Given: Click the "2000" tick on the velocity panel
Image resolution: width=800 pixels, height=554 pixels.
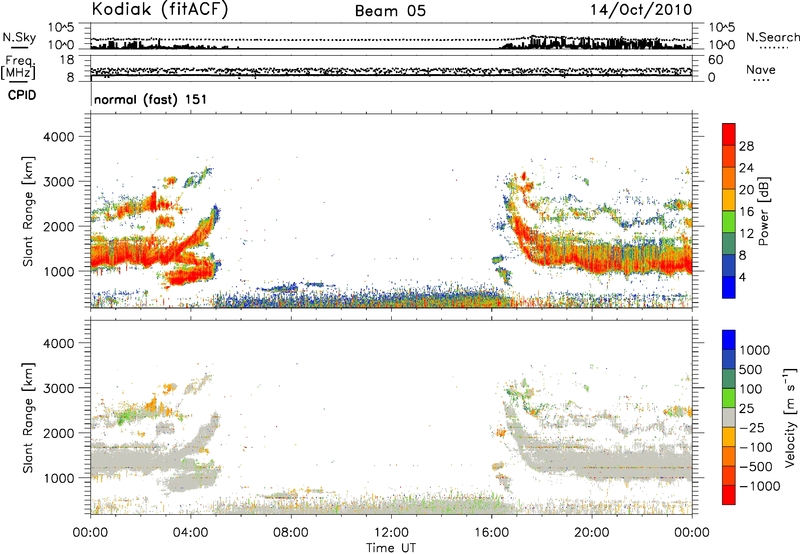Looking at the screenshot, I should (59, 433).
